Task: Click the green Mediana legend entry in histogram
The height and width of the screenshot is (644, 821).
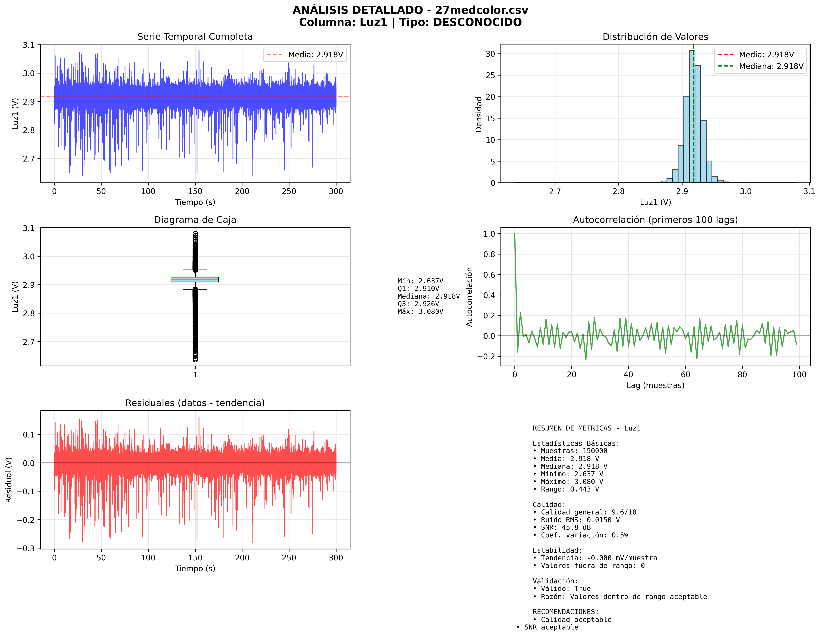Action: [760, 66]
